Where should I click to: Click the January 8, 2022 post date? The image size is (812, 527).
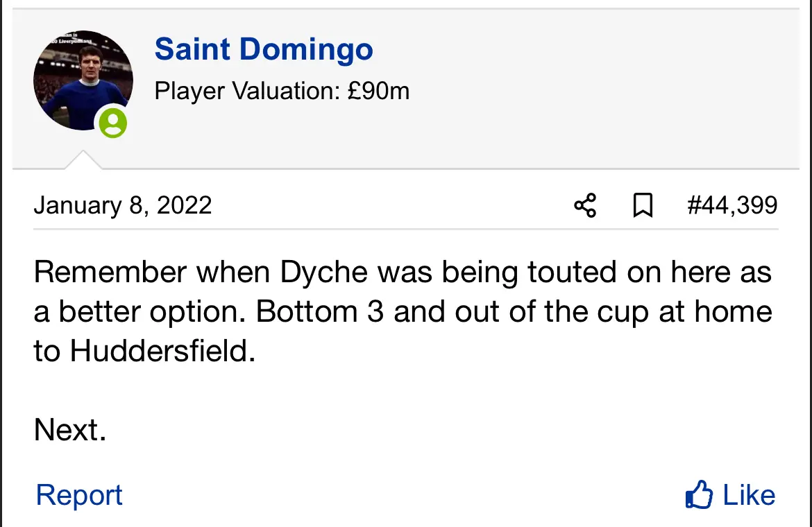pos(123,206)
